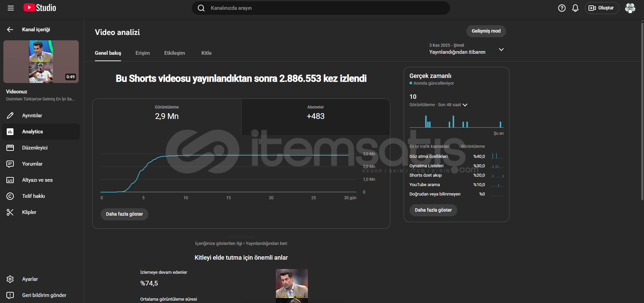Screen dimensions: 644x303
Task: Click Daha fazla göster under the chart
Action: click(x=124, y=214)
